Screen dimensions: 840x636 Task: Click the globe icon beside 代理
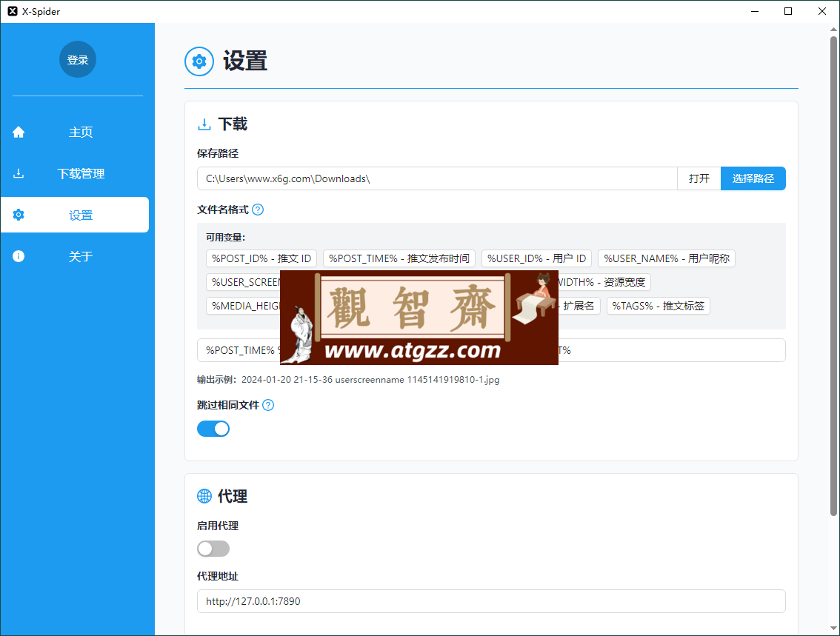(204, 496)
